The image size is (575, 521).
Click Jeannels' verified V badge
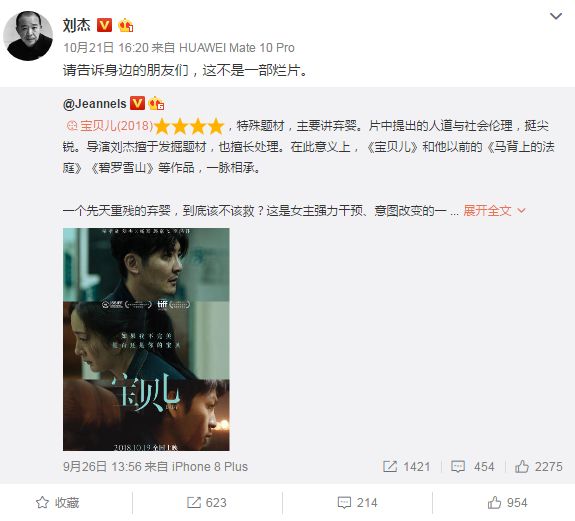138,103
